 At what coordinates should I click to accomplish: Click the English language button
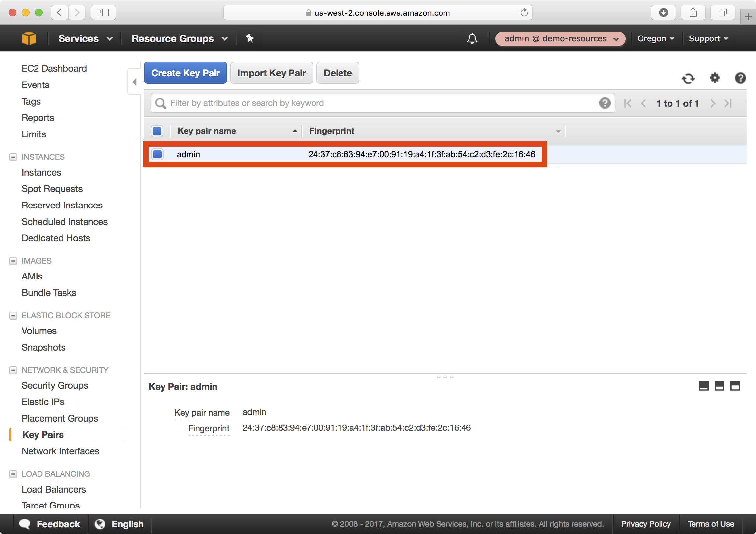point(127,524)
